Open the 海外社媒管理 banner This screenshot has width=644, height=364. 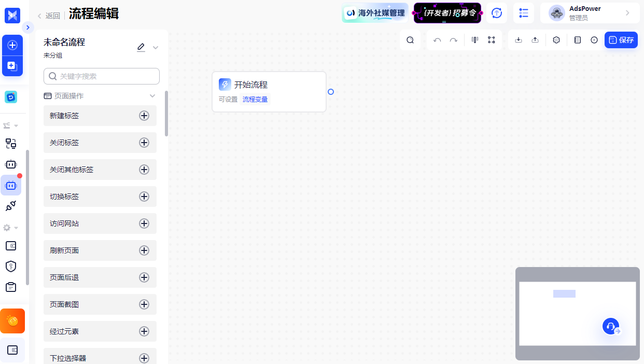tap(375, 12)
